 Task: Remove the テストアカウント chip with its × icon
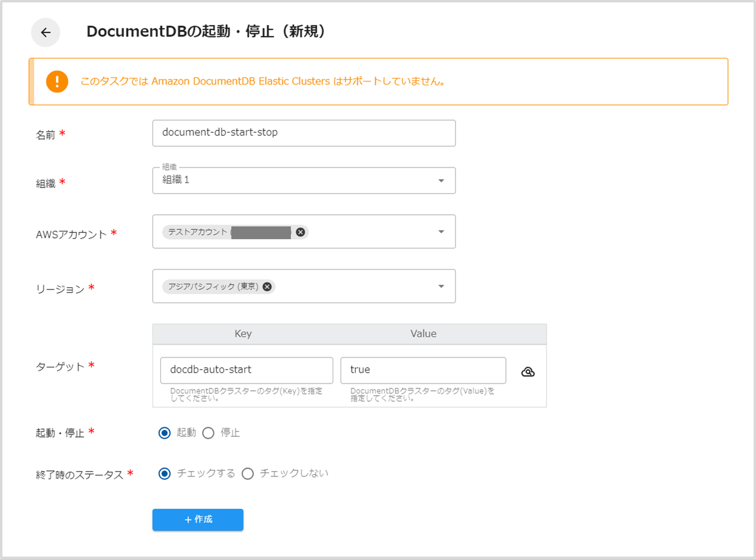300,232
